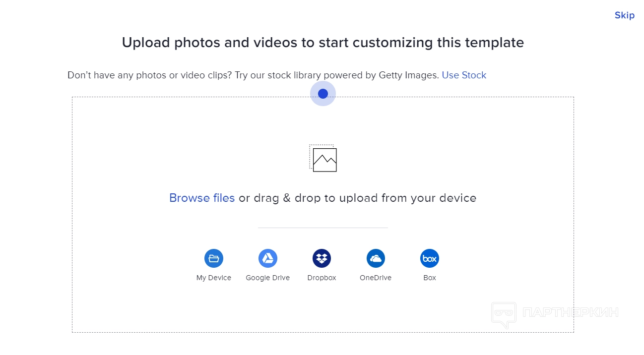Click the Partnerkin watermark text
The width and height of the screenshot is (644, 355).
[571, 313]
